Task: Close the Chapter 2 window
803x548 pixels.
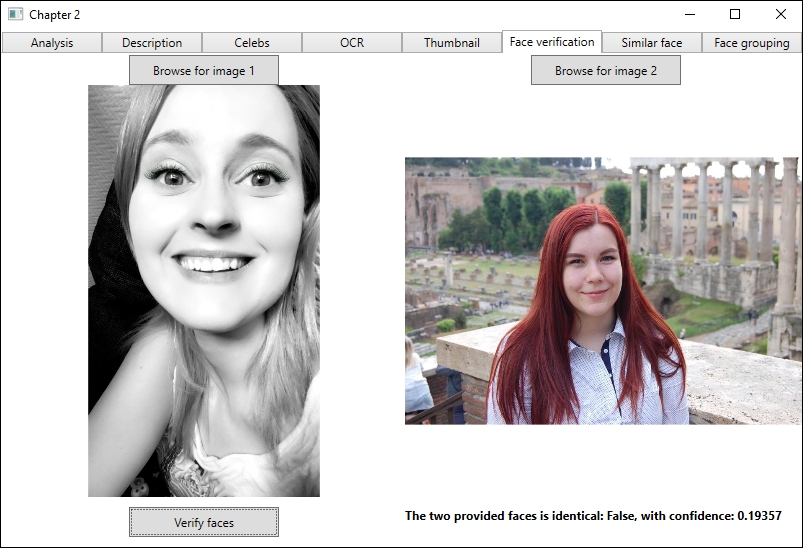Action: [x=780, y=14]
